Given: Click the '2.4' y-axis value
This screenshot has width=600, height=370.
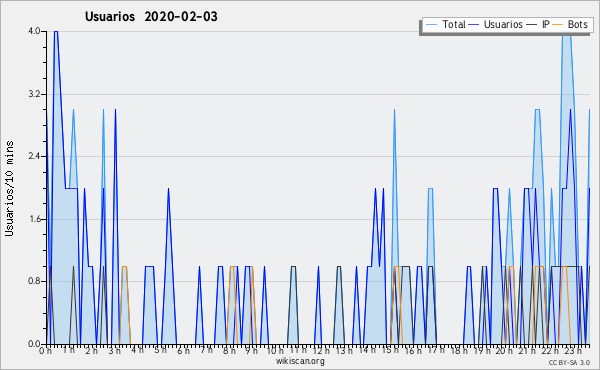Looking at the screenshot, I should 34,156.
